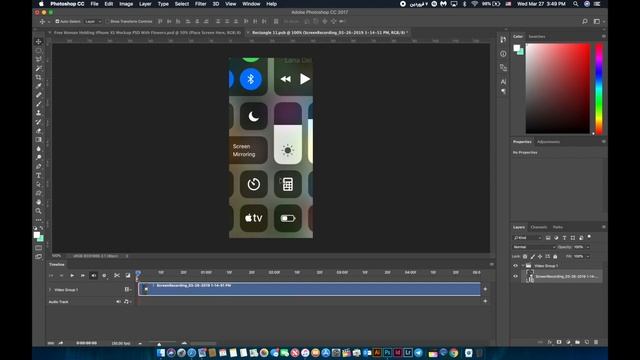This screenshot has width=640, height=360.
Task: Create a new layer icon
Action: [587, 342]
